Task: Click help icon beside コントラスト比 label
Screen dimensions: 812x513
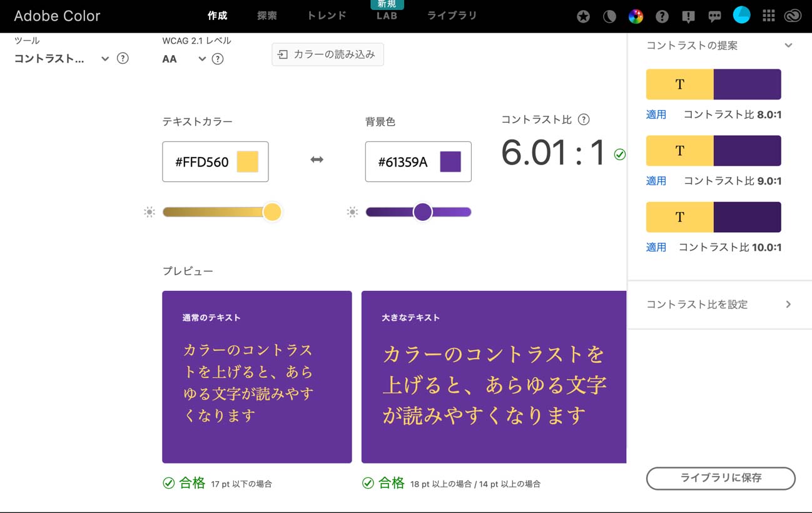Action: pos(584,119)
